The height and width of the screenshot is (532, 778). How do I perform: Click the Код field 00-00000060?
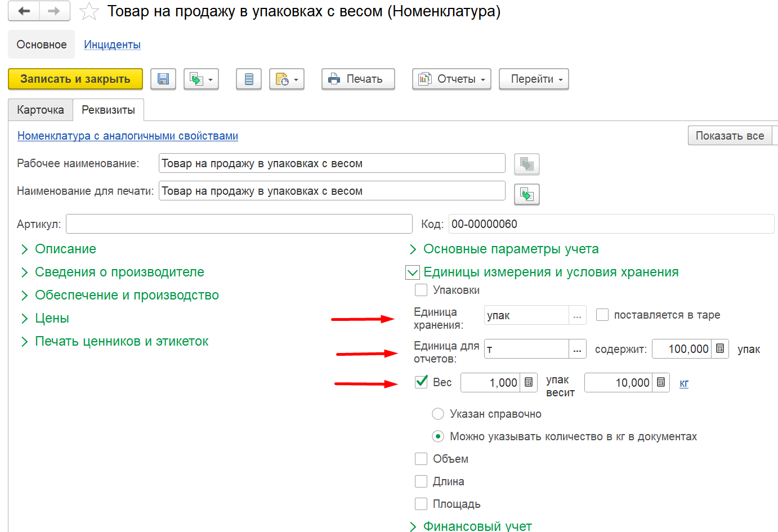point(611,224)
